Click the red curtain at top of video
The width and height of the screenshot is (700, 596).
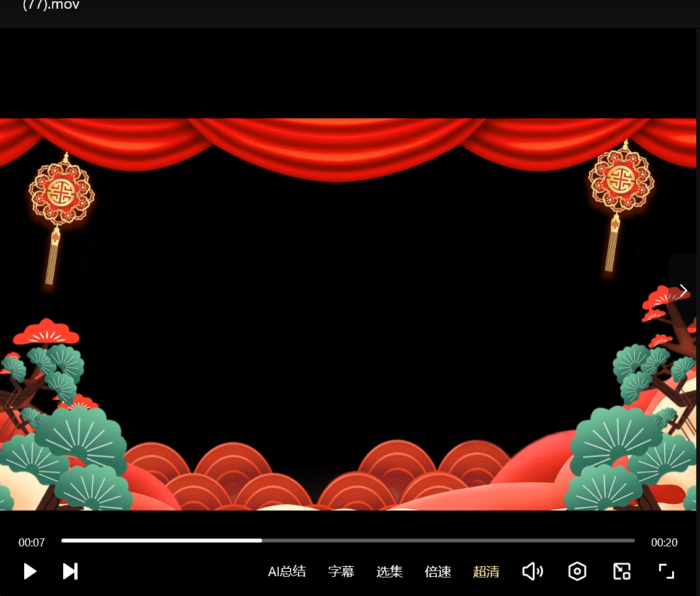[x=335, y=146]
